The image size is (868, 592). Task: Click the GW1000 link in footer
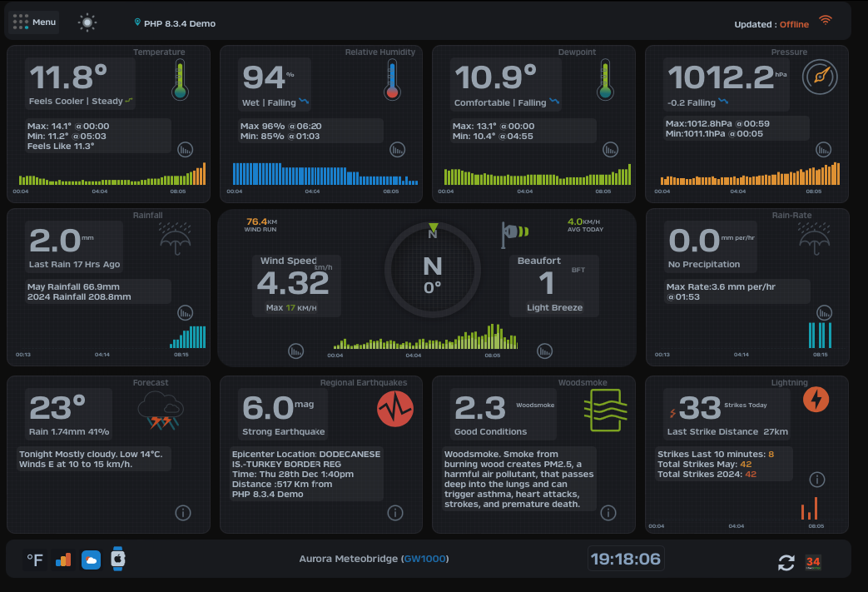pyautogui.click(x=424, y=559)
